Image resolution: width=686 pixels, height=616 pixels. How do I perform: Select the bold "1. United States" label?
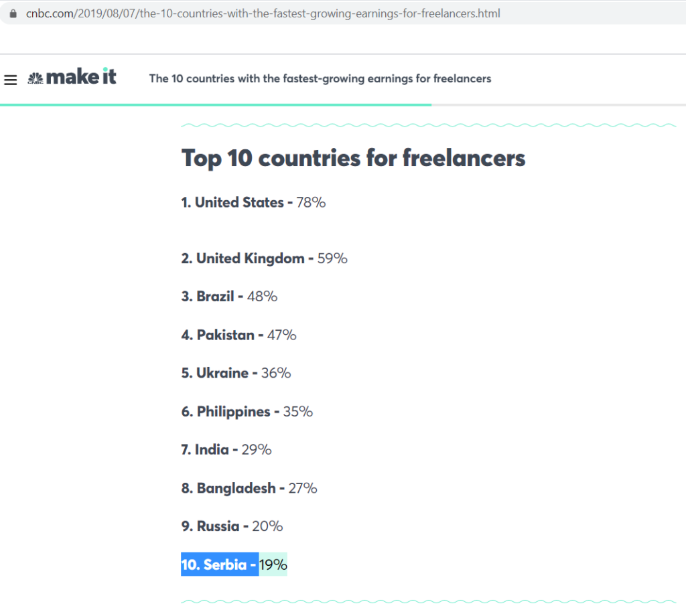pos(232,202)
